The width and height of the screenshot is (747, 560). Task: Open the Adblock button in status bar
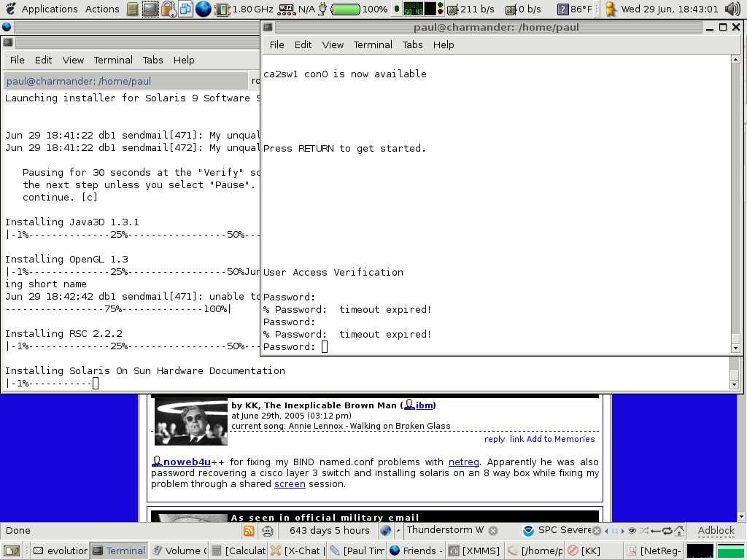[716, 531]
